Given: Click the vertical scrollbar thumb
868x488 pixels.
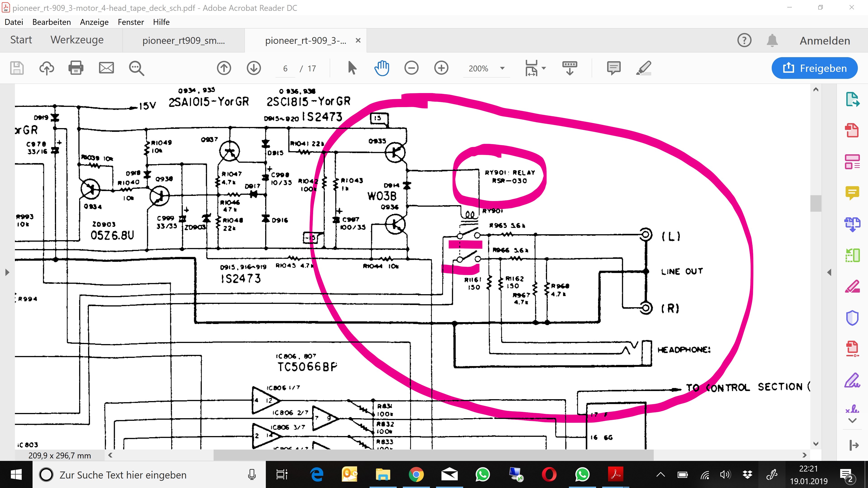Looking at the screenshot, I should [x=816, y=203].
